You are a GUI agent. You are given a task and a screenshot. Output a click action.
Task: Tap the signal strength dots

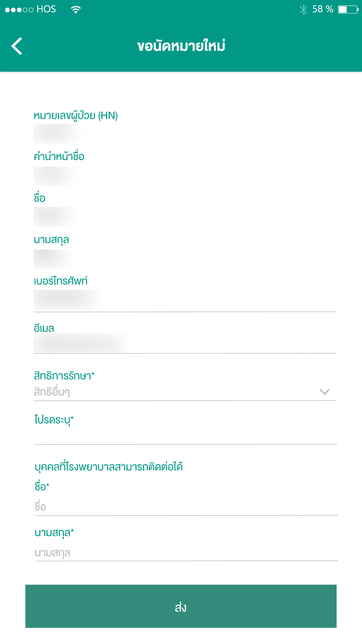pos(19,10)
